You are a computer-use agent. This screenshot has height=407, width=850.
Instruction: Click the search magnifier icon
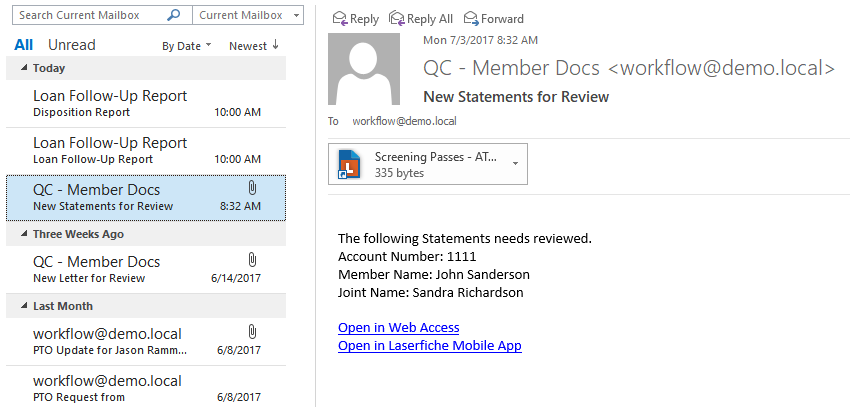point(173,15)
